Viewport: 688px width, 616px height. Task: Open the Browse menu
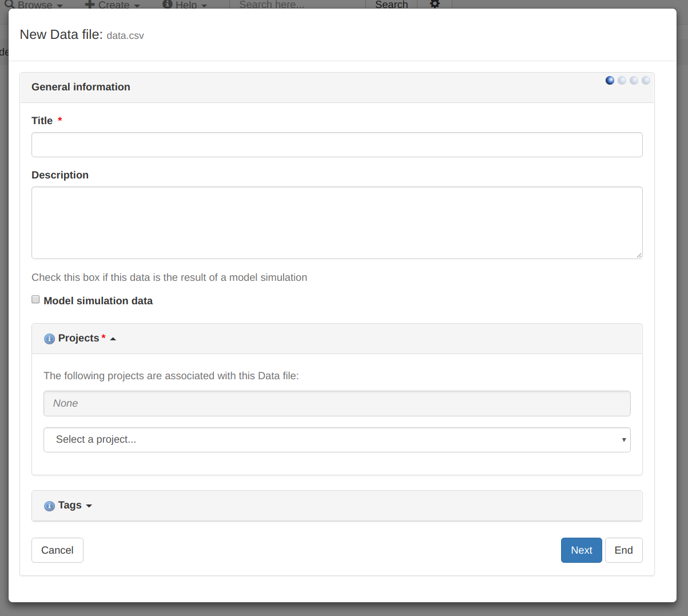coord(34,5)
